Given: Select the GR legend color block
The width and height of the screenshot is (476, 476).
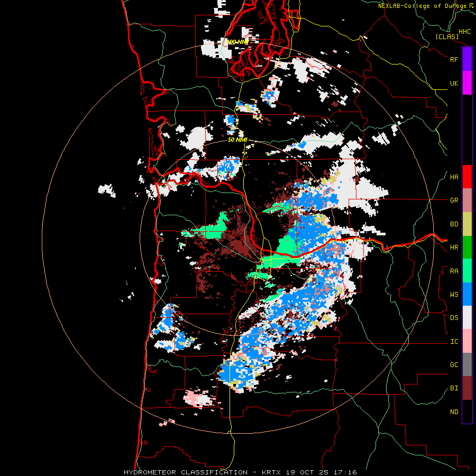Looking at the screenshot, I should click(x=467, y=200).
